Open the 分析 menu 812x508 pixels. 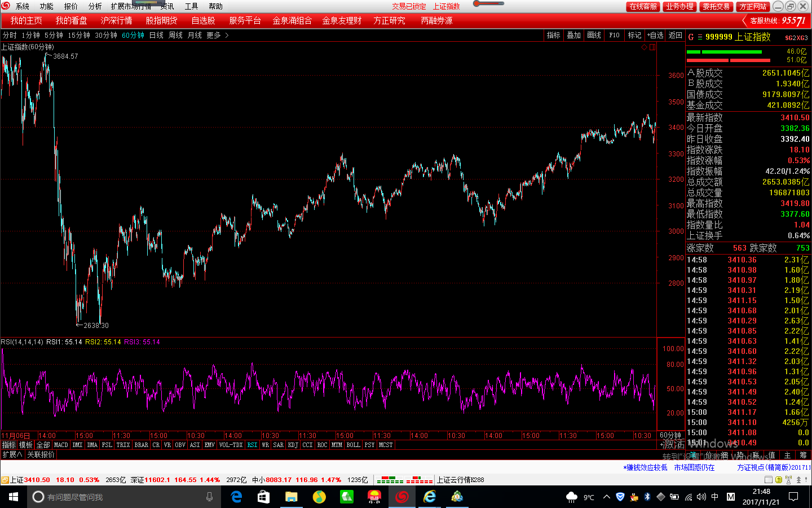click(95, 6)
